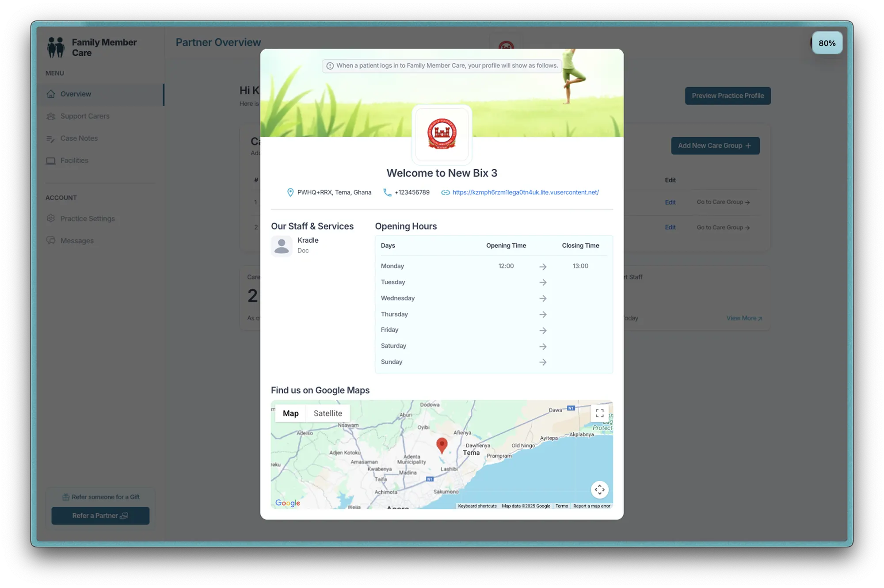Click the Kradle staff name

308,240
